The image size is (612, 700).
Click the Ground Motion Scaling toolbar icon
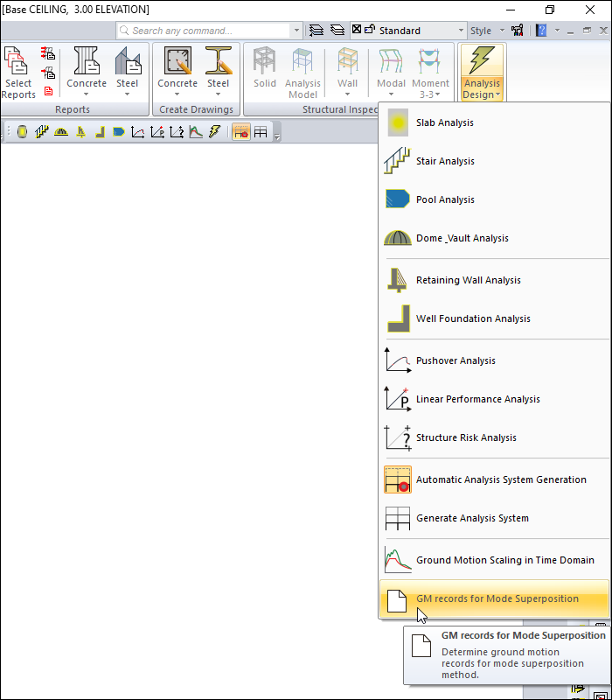tap(196, 132)
